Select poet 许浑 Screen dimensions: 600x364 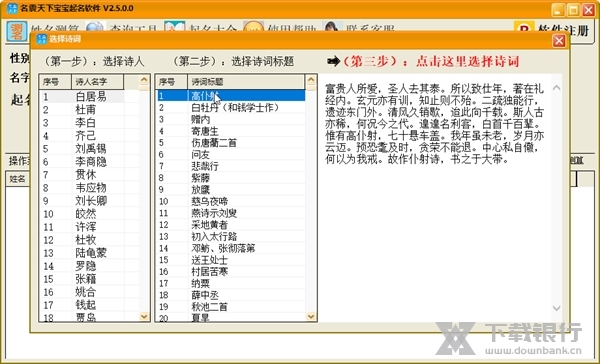[x=85, y=227]
